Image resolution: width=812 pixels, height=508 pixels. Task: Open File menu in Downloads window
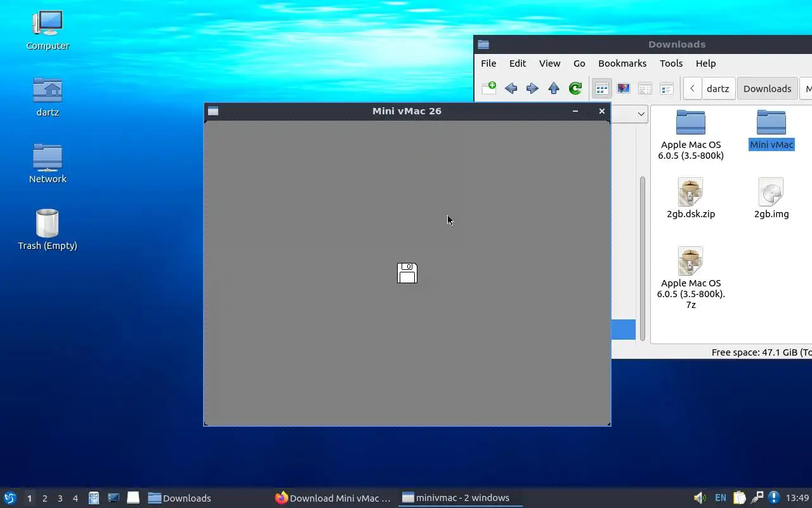point(488,63)
